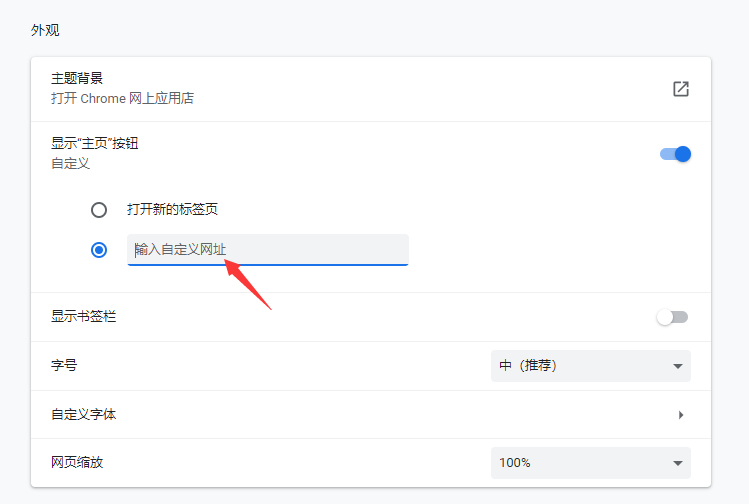
Task: Click the page zoom dropdown arrow
Action: click(x=677, y=463)
